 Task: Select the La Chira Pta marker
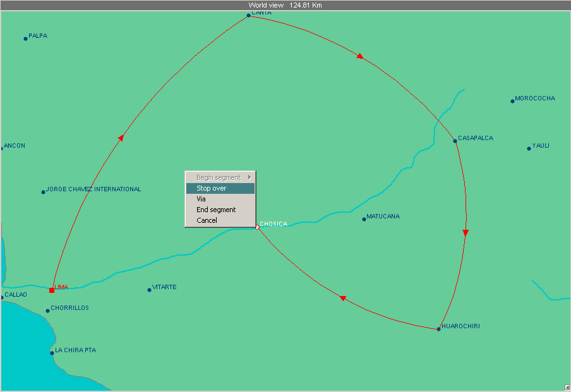pos(52,353)
